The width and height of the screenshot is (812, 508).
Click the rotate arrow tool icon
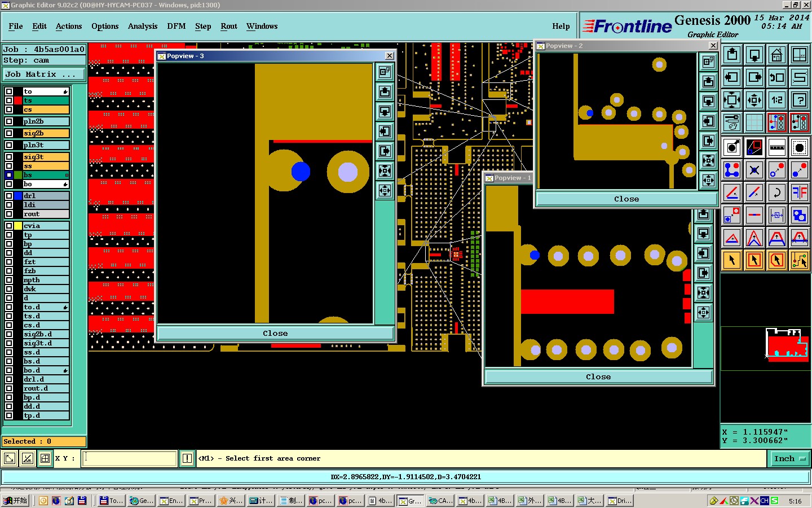776,192
